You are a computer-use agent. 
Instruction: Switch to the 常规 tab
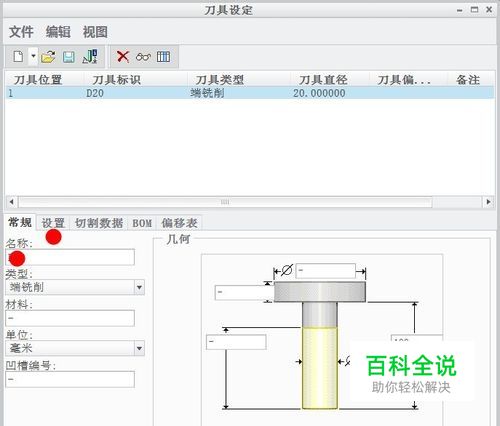(20, 222)
